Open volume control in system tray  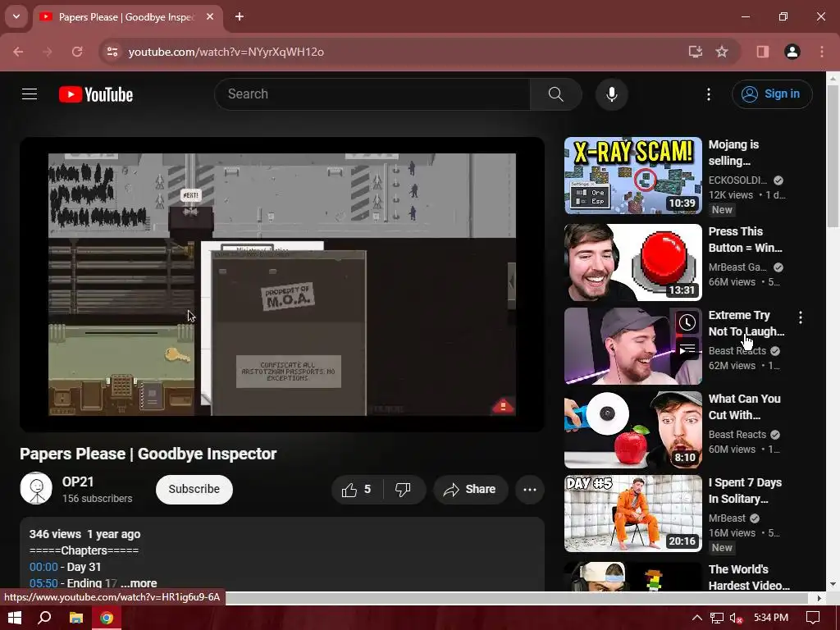click(737, 619)
